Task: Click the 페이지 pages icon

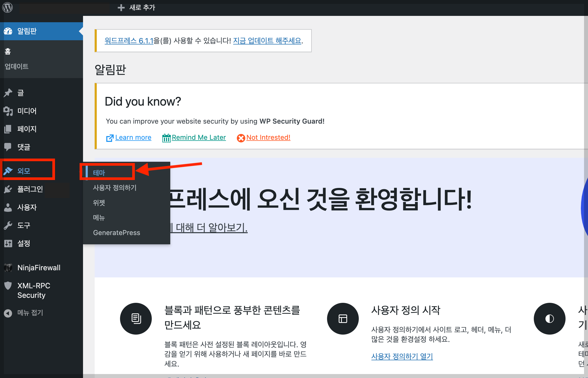Action: 8,129
